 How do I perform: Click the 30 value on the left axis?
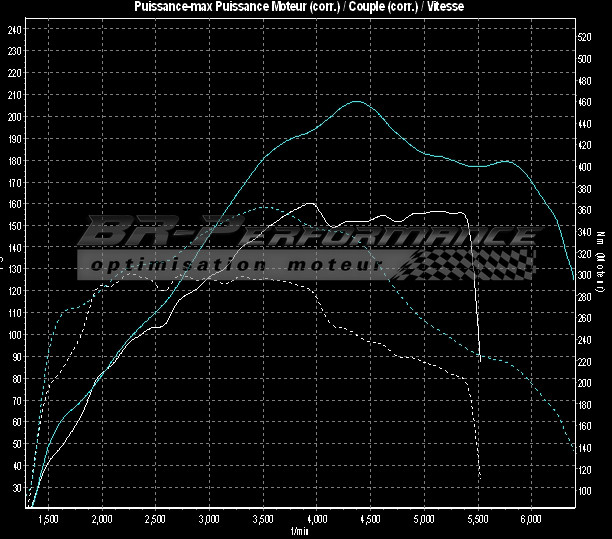(16, 488)
